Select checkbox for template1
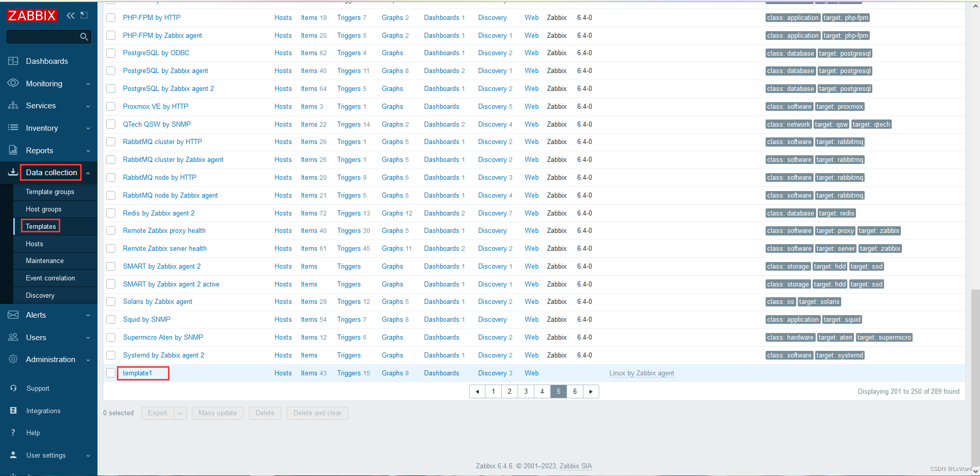Screen dimensions: 980x476 pos(111,373)
